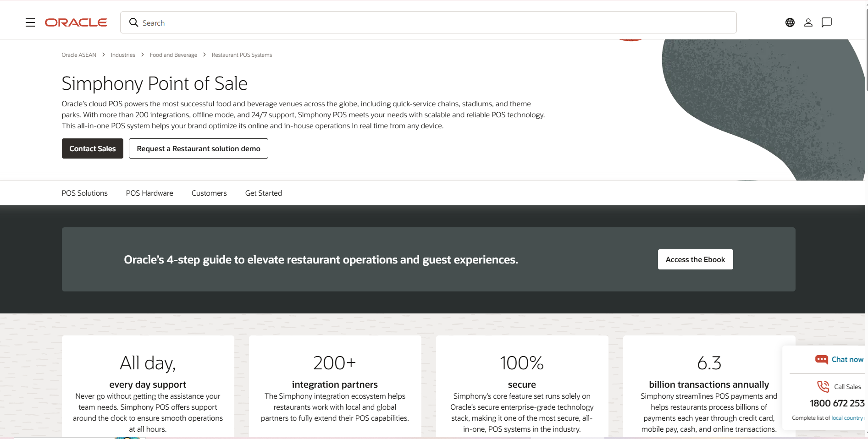Open Industries breadcrumb link
Viewport: 868px width, 439px height.
(123, 55)
